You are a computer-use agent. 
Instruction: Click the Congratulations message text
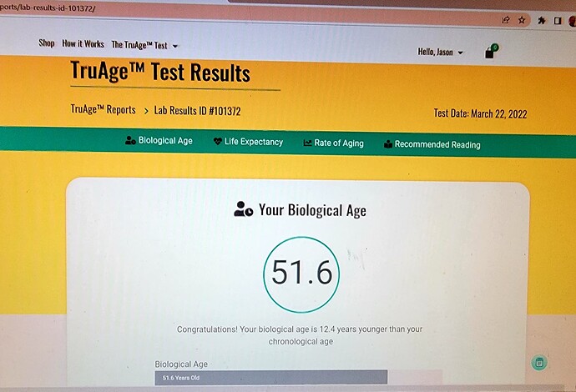point(300,335)
